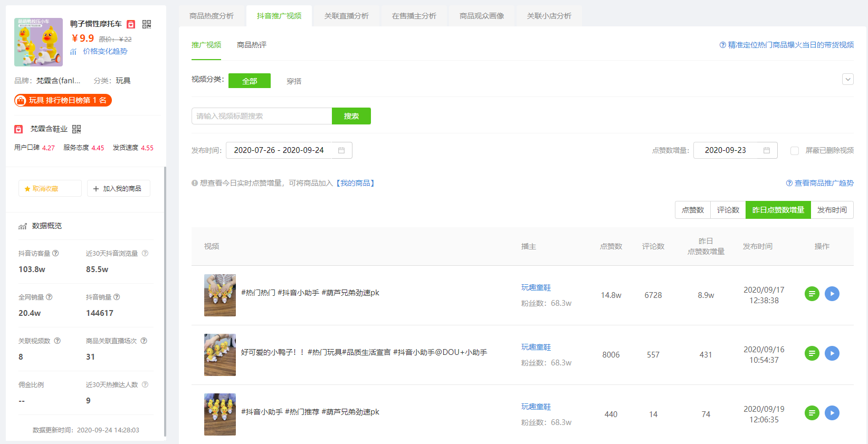Click the red shop icon beside product title

pyautogui.click(x=131, y=24)
